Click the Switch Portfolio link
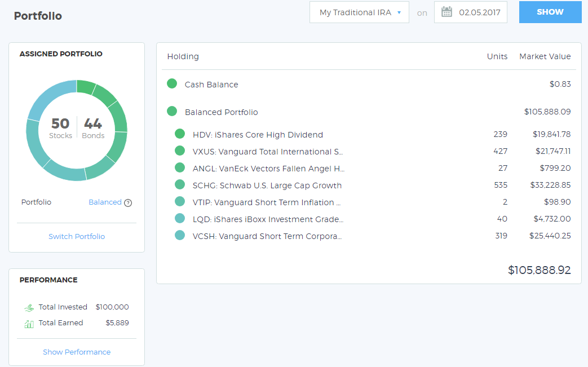This screenshot has width=588, height=367. point(77,237)
